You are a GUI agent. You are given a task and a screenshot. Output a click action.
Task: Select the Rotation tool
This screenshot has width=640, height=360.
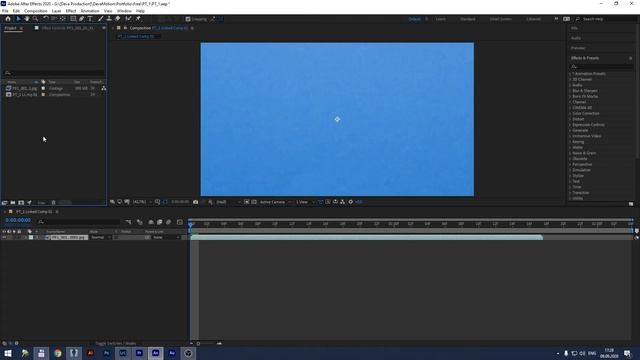pos(45,19)
